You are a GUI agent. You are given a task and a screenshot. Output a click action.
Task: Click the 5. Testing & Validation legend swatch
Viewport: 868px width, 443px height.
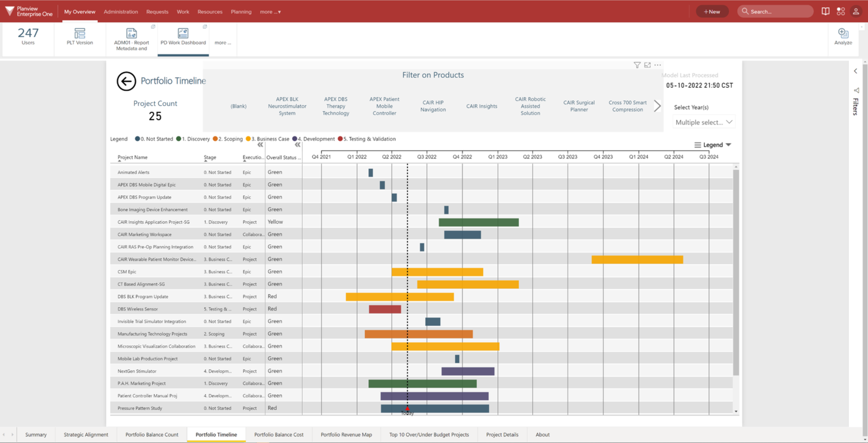(x=340, y=139)
